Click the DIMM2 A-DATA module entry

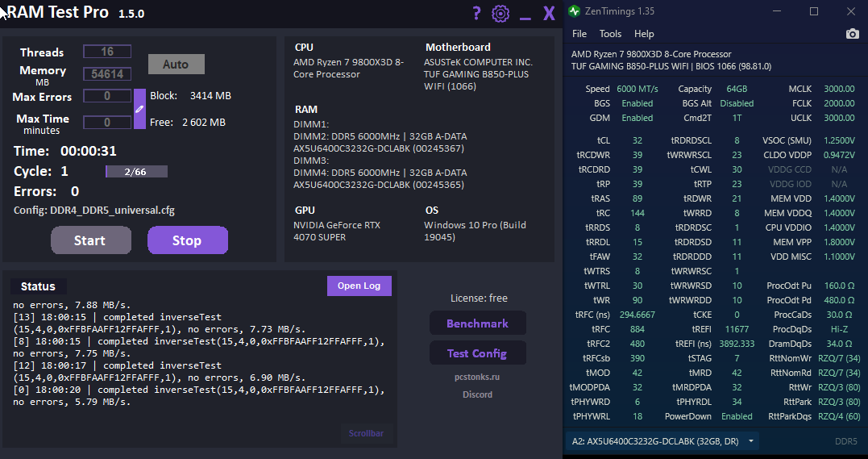(380, 143)
